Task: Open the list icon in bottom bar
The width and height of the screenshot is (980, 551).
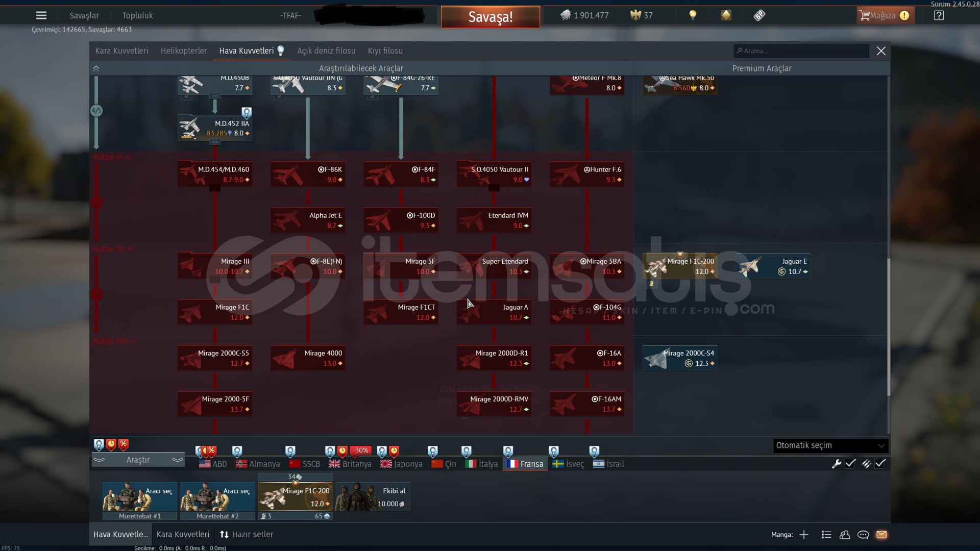Action: (x=826, y=535)
